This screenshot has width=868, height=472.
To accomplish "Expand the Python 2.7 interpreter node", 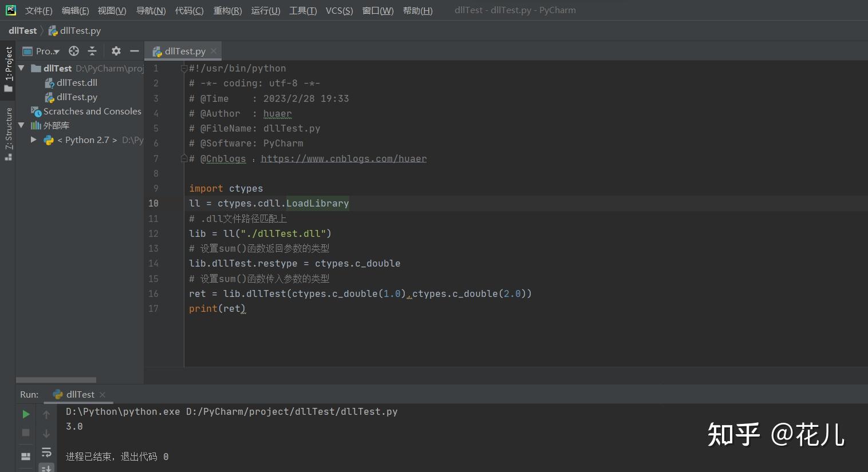I will 33,140.
